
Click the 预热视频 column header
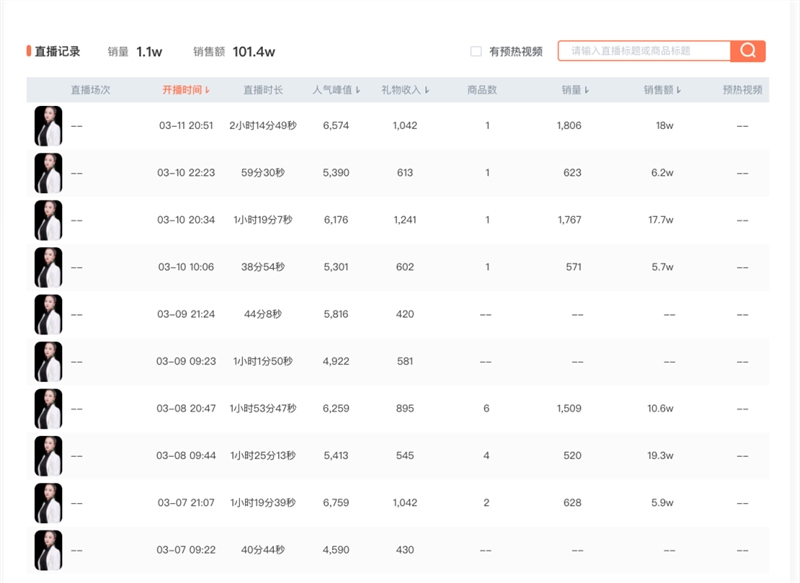point(742,90)
